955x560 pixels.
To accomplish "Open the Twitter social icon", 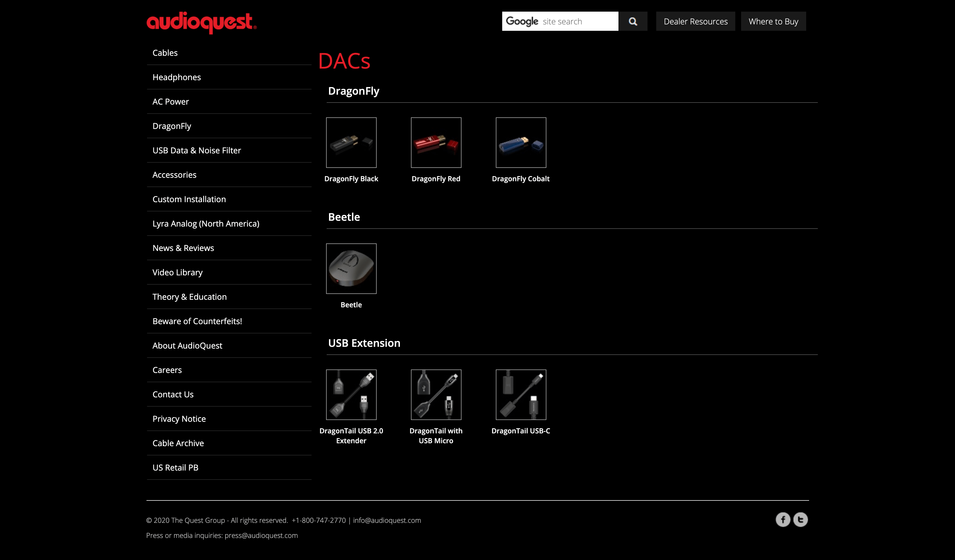I will point(800,520).
